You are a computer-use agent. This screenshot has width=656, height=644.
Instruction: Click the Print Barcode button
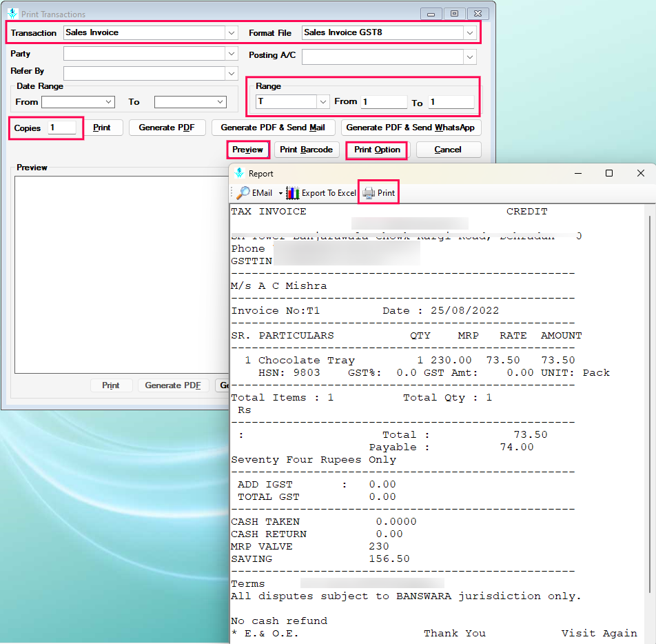pos(306,150)
